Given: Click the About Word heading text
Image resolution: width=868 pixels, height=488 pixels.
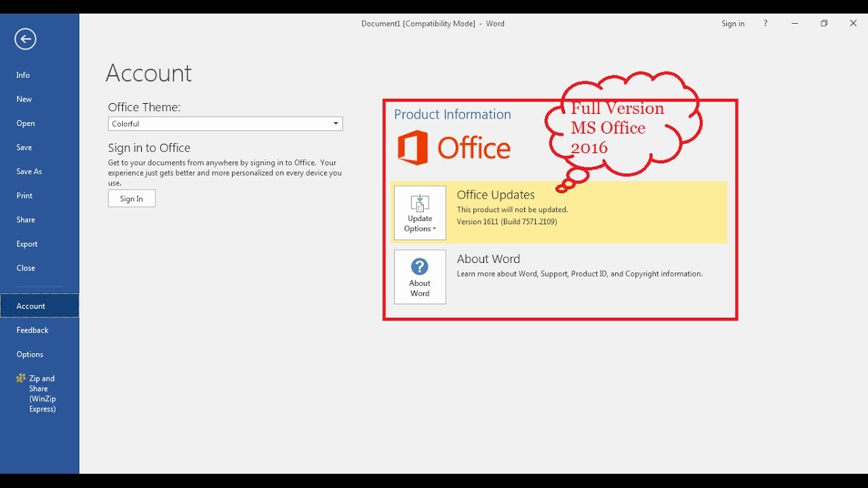Looking at the screenshot, I should click(x=488, y=259).
